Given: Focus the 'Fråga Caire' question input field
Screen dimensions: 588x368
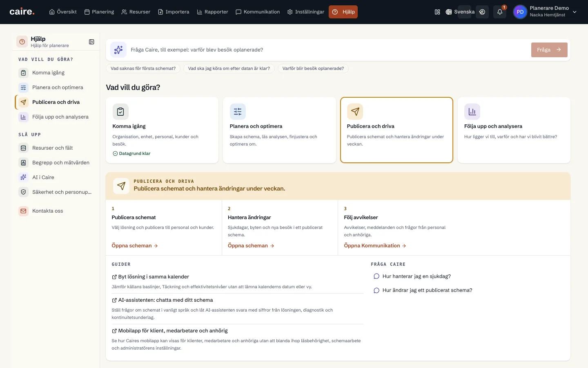Looking at the screenshot, I should point(328,50).
